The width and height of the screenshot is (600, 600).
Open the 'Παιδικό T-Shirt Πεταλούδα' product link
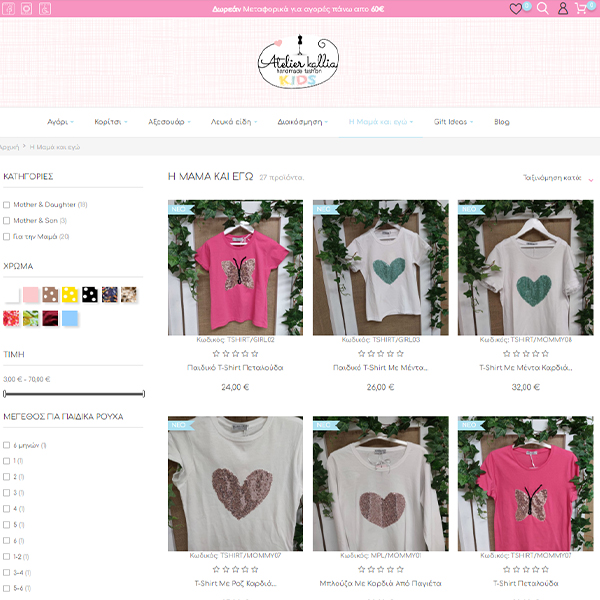pyautogui.click(x=236, y=368)
